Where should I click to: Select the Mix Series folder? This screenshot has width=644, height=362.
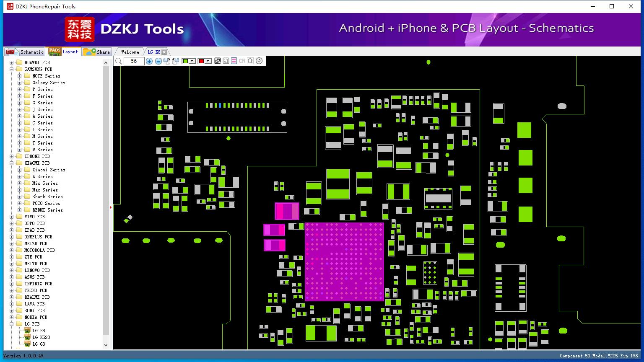[45, 183]
